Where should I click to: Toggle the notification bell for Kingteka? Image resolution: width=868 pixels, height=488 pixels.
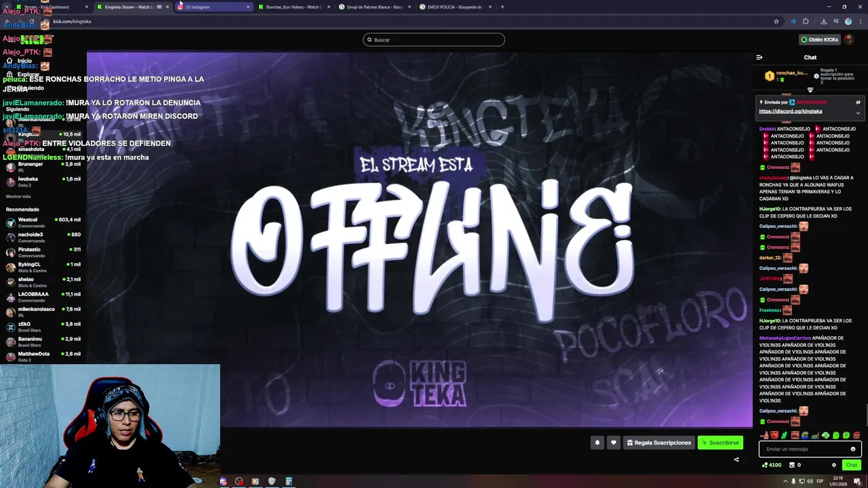point(597,443)
